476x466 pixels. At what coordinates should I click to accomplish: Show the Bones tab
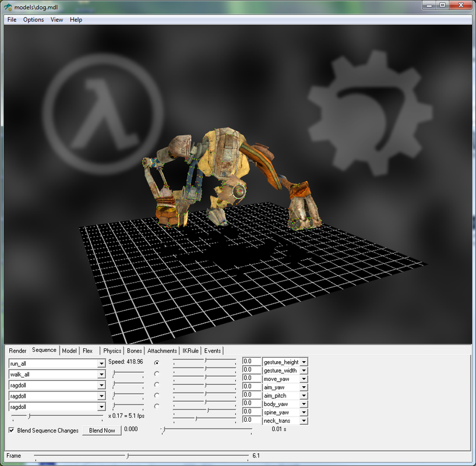[134, 351]
